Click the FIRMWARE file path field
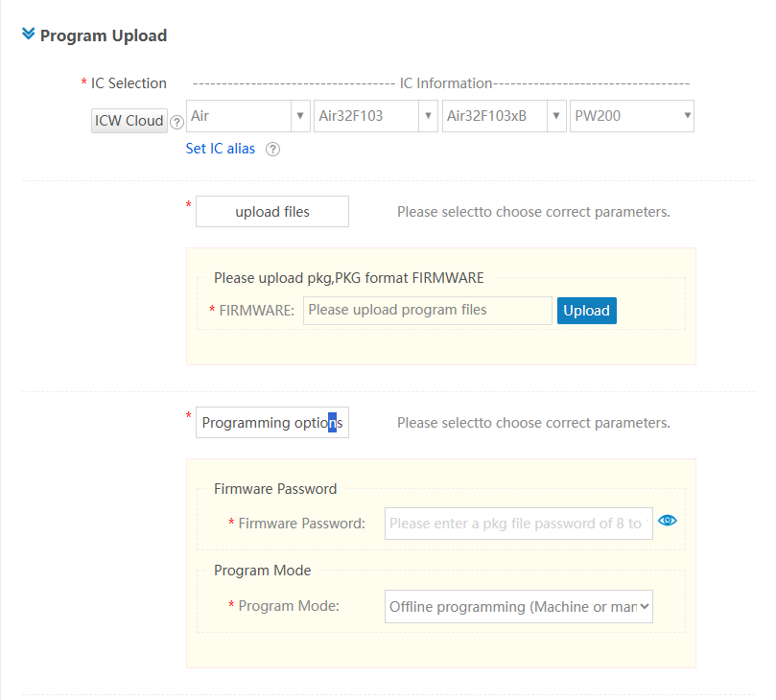 [428, 310]
